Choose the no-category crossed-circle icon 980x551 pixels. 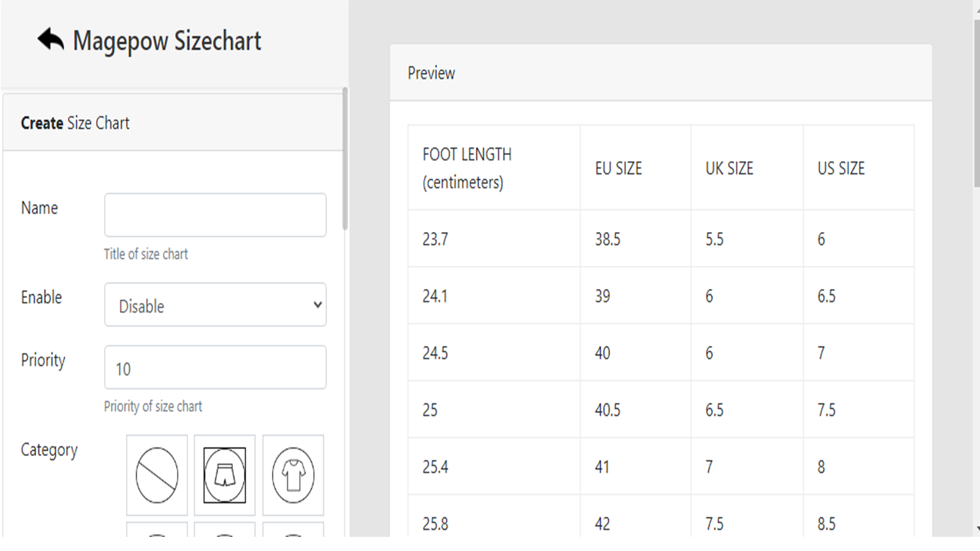click(x=156, y=475)
